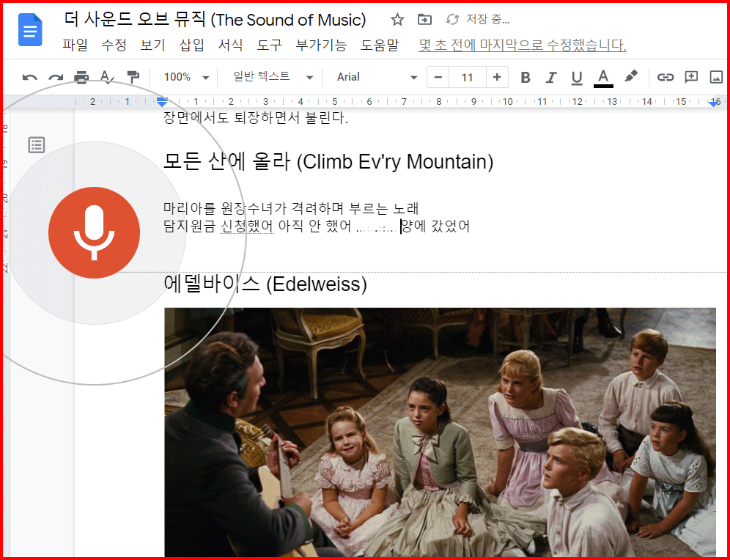Screen dimensions: 730x560
Task: Insert an image with the picture icon
Action: (x=717, y=77)
